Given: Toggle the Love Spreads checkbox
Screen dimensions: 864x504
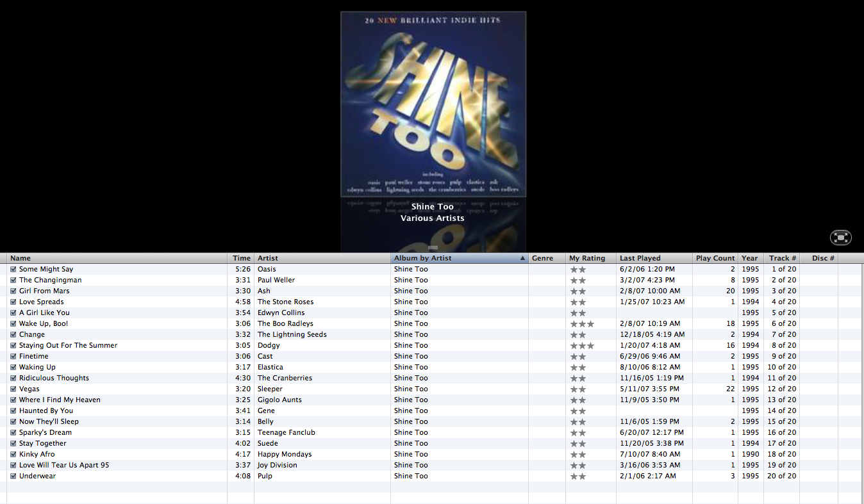Looking at the screenshot, I should pos(13,302).
